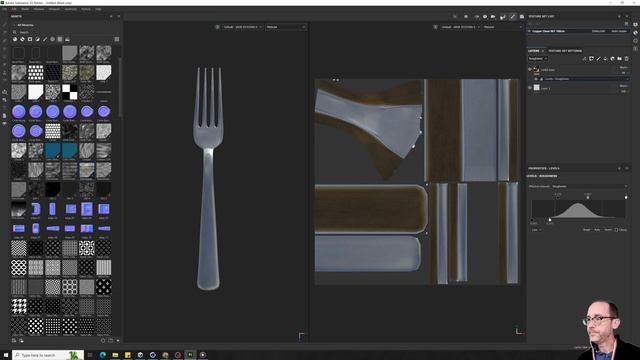Toggle visibility of Levels effect
Image resolution: width=640 pixels, height=360 pixels.
(x=536, y=79)
